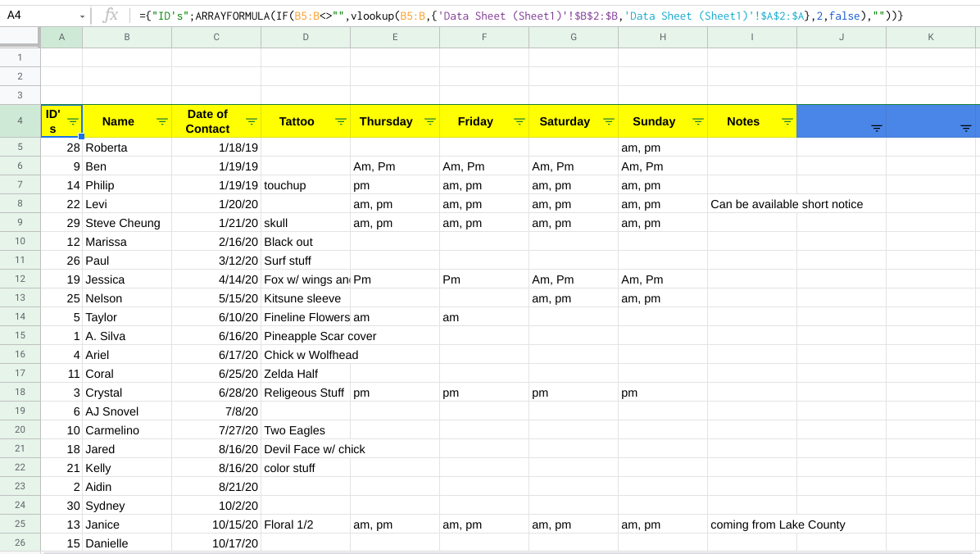Select the cell 'Zelda Half'
980x554 pixels.
[306, 374]
